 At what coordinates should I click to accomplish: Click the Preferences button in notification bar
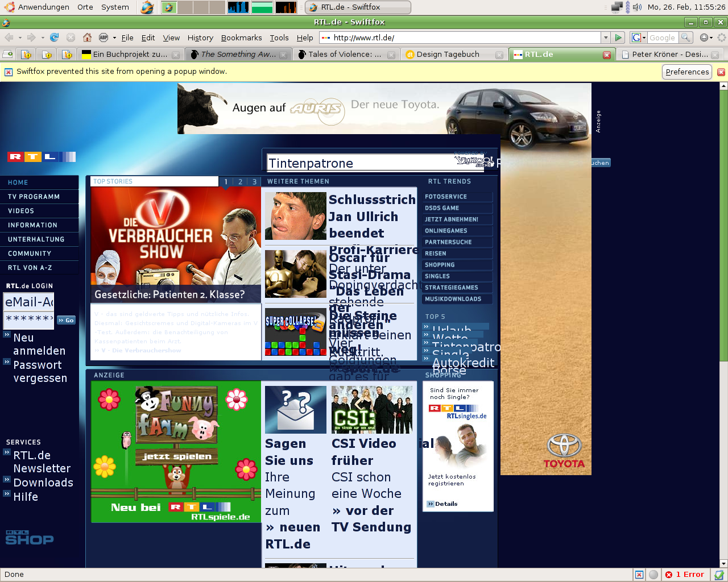click(687, 72)
